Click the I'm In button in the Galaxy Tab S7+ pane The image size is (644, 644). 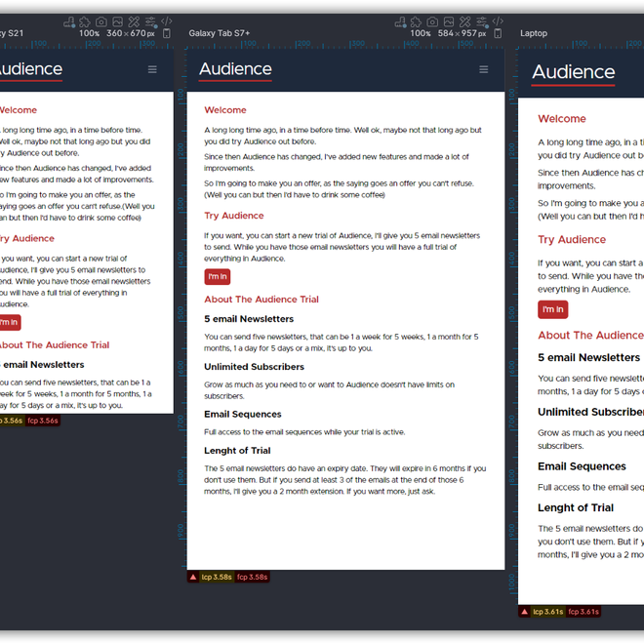[x=218, y=277]
